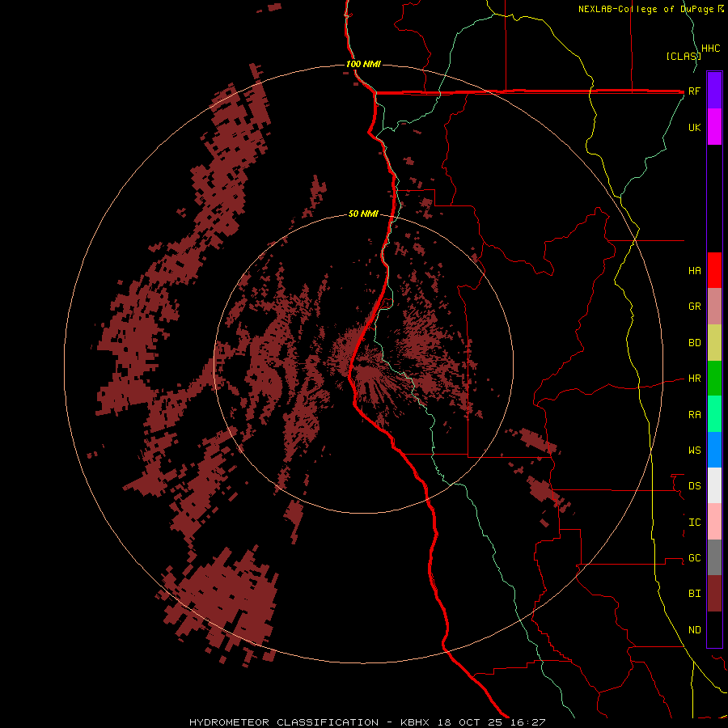Viewport: 728px width, 728px height.
Task: Click the WS blue legend swatch
Action: (714, 450)
